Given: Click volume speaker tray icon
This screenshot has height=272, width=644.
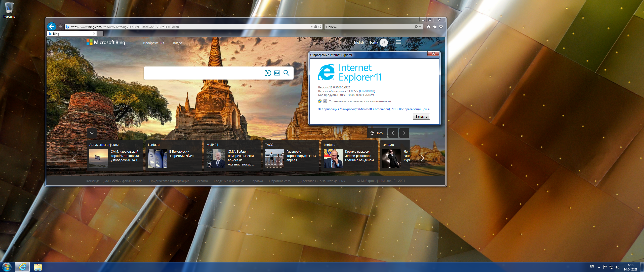Looking at the screenshot, I should click(x=617, y=267).
